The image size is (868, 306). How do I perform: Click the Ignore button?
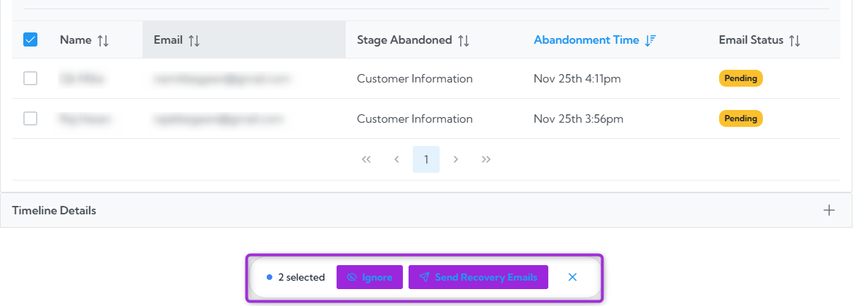point(370,277)
